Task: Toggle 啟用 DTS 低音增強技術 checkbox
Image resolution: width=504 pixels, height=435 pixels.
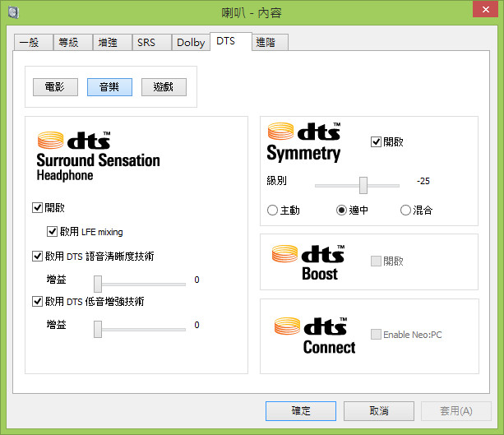Action: [x=37, y=302]
